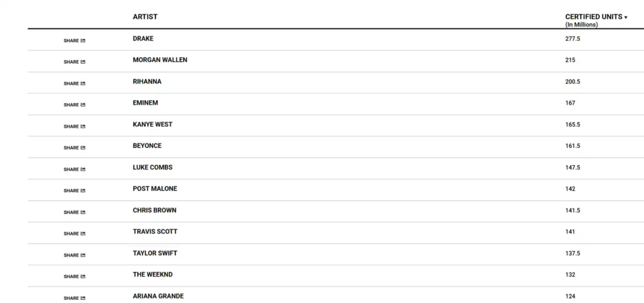The image size is (644, 303).
Task: Share the Rihanna row
Action: (x=83, y=84)
